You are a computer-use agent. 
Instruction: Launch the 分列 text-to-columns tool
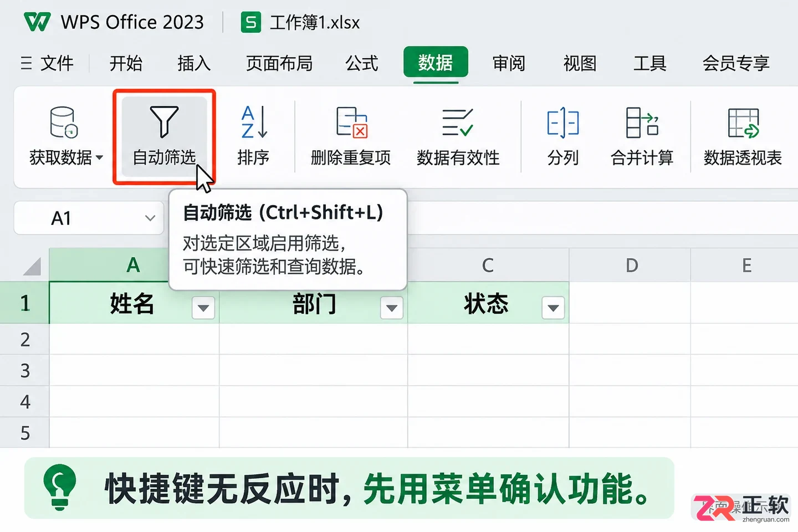point(563,136)
